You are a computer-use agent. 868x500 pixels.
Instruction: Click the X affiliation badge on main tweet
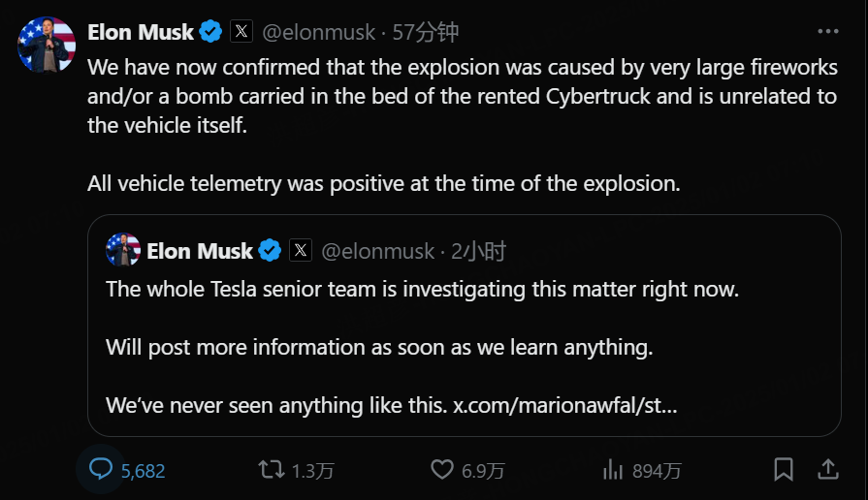[241, 32]
